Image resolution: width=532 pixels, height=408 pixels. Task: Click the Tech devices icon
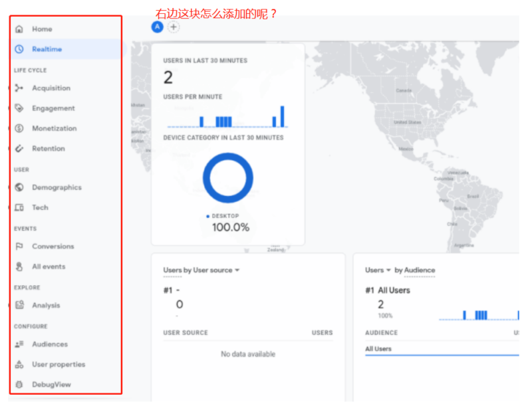click(x=19, y=207)
